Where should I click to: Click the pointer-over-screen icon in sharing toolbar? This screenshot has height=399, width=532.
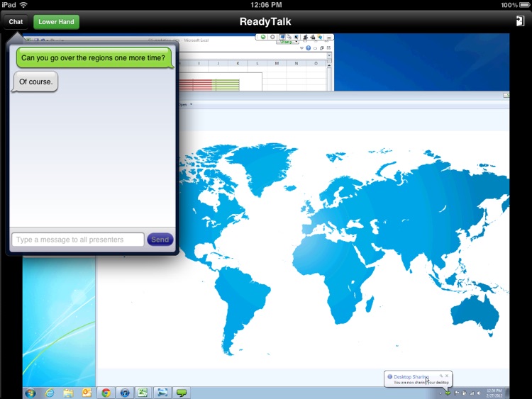click(297, 37)
